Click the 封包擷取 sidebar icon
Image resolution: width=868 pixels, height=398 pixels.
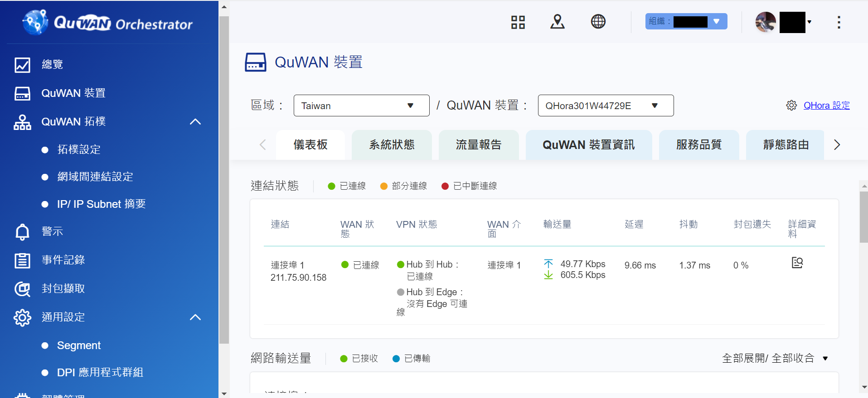click(22, 289)
